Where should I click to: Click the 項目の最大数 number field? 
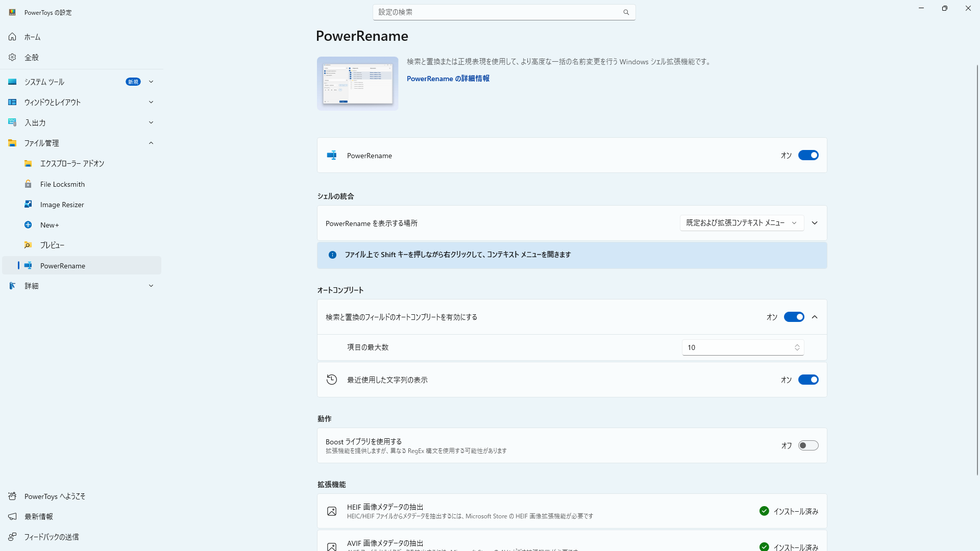point(743,347)
